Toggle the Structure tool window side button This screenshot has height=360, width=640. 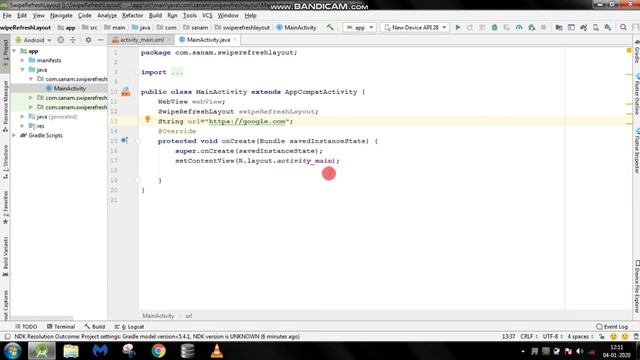5,162
